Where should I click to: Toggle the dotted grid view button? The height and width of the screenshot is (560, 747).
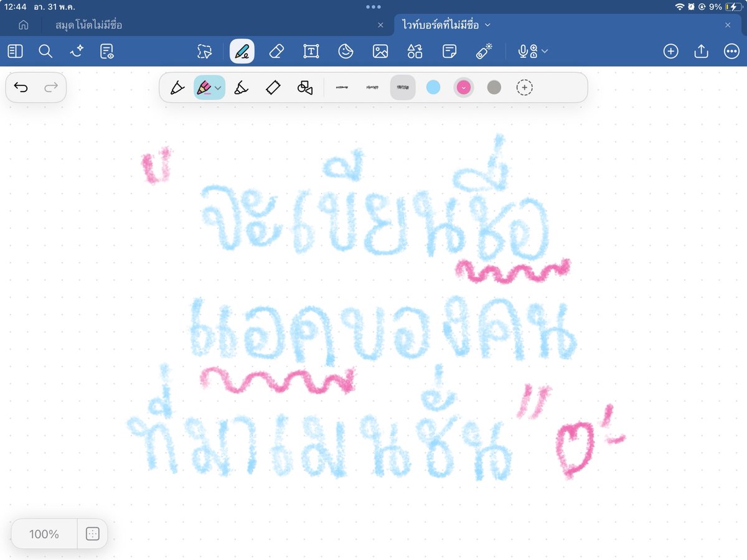tap(92, 534)
